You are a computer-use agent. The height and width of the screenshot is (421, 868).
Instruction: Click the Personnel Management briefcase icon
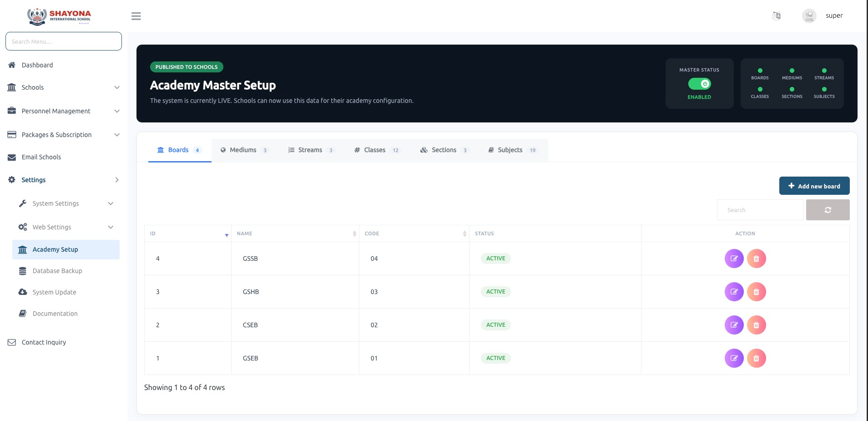pyautogui.click(x=12, y=111)
